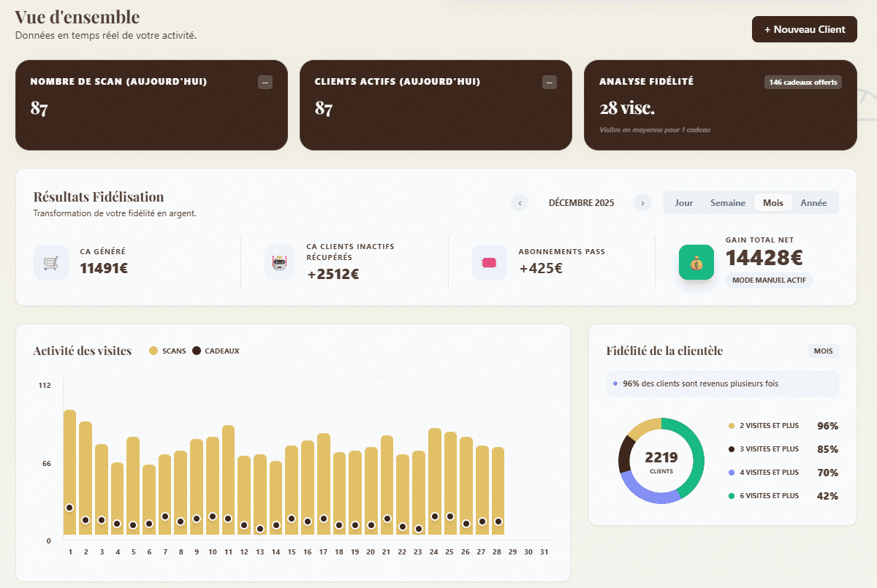Toggle the Cadeaux series in chart legend
Viewport: 877px width, 588px height.
point(216,351)
